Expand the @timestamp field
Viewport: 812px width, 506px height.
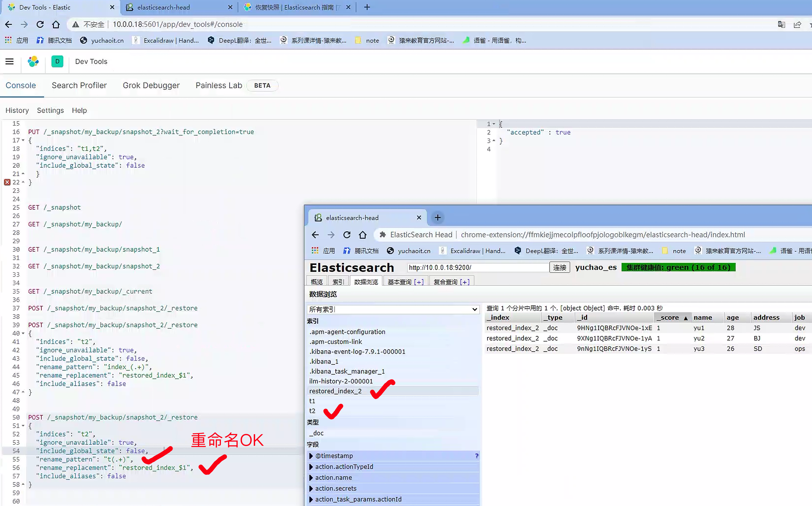click(x=311, y=456)
